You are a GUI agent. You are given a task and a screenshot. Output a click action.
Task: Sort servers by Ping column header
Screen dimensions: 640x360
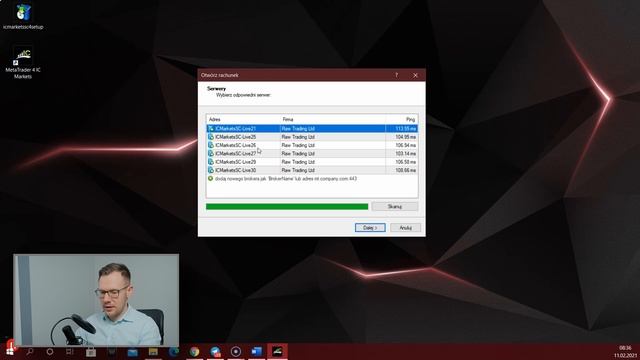pyautogui.click(x=402, y=119)
